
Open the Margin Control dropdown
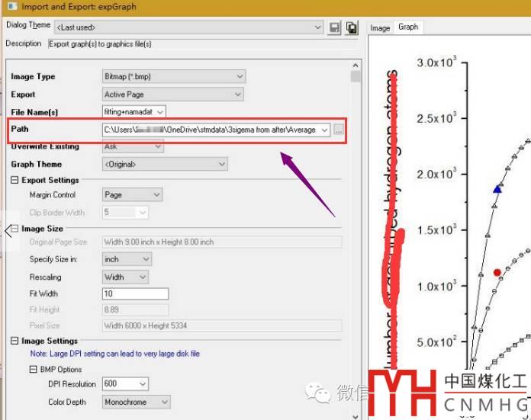pos(132,195)
